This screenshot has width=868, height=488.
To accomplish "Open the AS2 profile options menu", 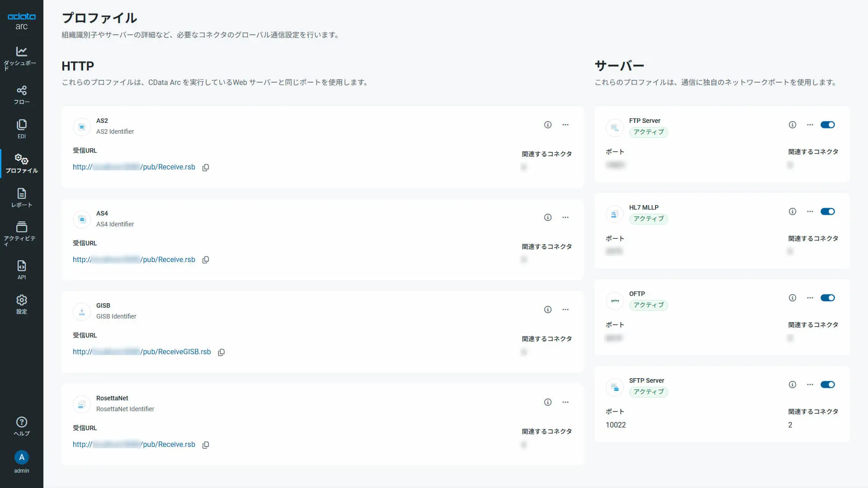I will [565, 125].
